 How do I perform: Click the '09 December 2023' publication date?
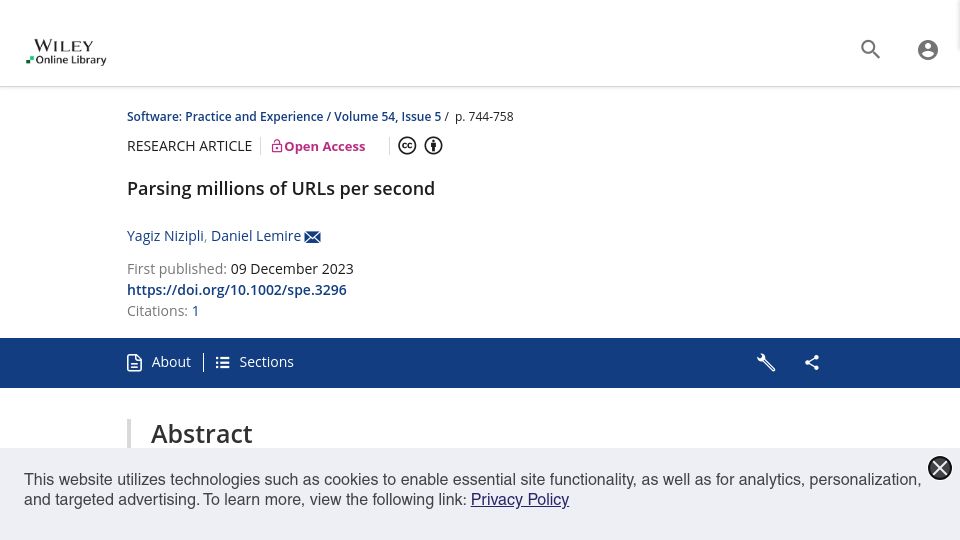point(292,269)
